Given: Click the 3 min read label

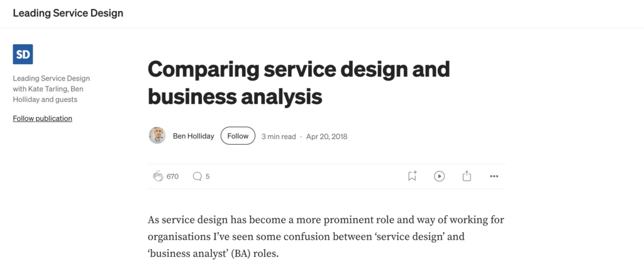Looking at the screenshot, I should coord(278,136).
